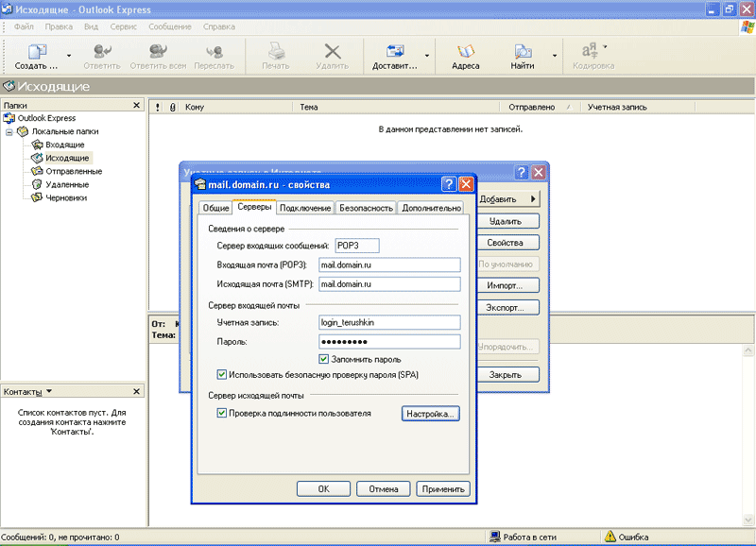Open the Черновики folder

tap(66, 197)
